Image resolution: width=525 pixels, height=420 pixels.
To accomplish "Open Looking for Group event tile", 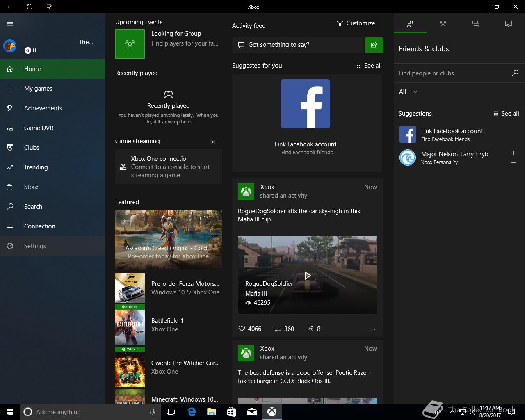I will tap(169, 43).
